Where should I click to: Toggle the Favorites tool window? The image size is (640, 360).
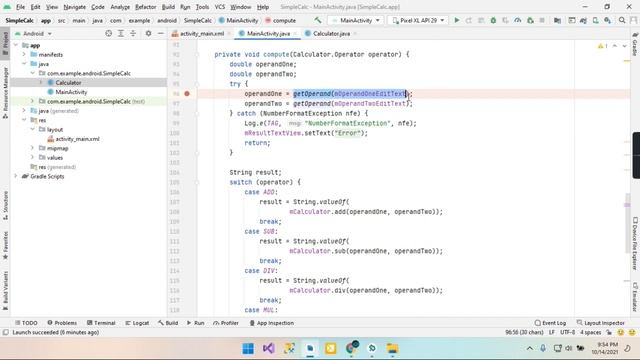pyautogui.click(x=5, y=245)
